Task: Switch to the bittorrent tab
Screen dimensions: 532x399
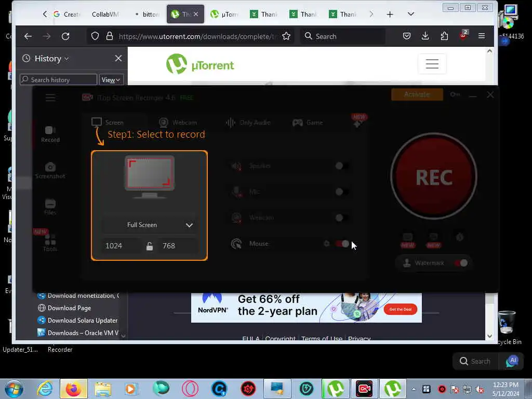Action: click(x=147, y=14)
